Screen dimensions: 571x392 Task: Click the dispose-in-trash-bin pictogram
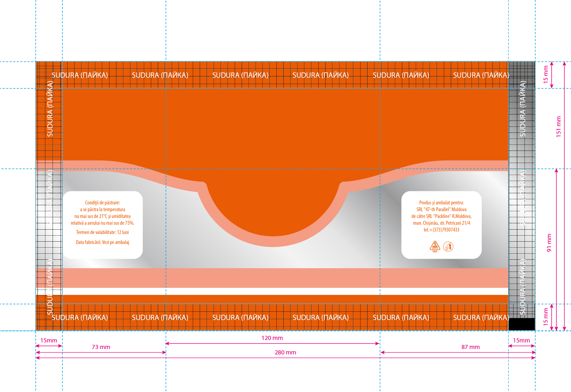[448, 247]
